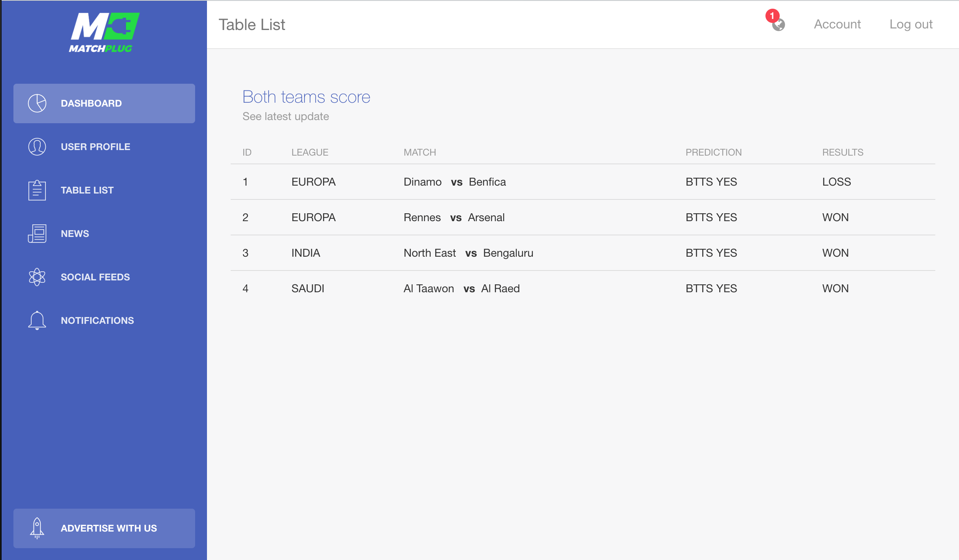
Task: Click the Table List clipboard icon
Action: tap(37, 190)
